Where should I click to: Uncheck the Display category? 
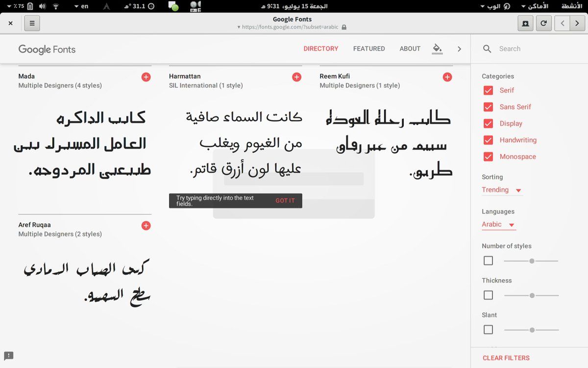[488, 124]
